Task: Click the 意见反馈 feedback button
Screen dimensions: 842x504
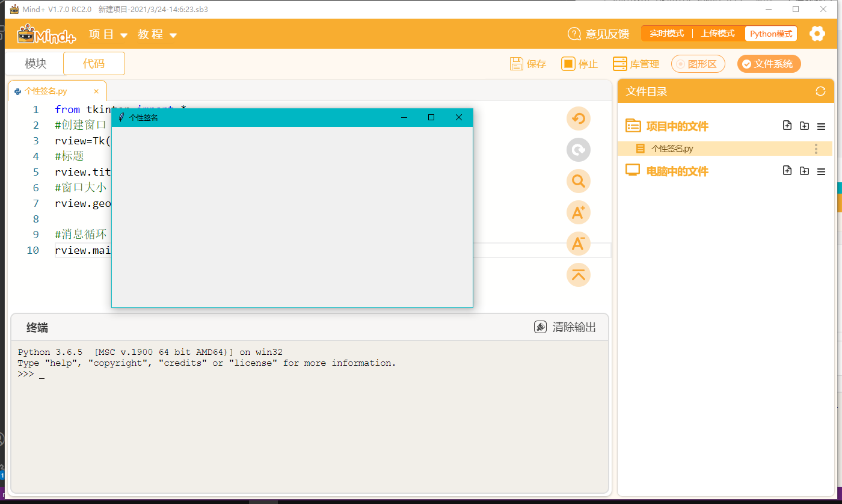Action: (598, 34)
